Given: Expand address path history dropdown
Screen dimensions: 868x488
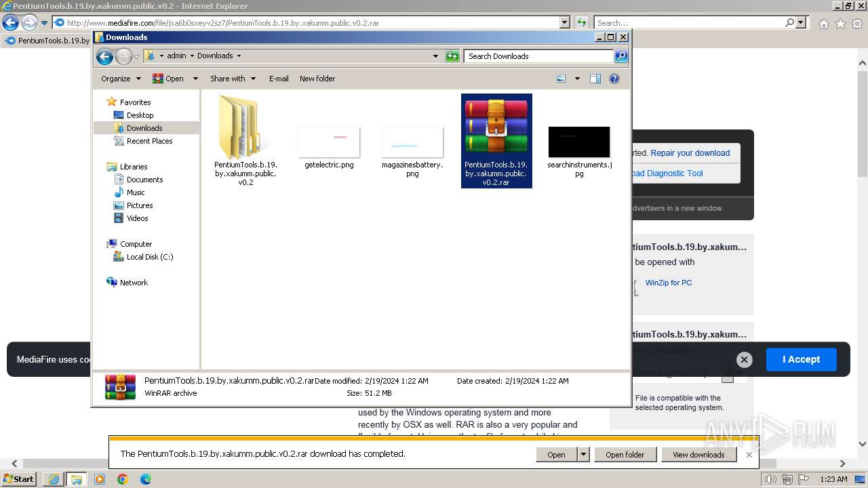Looking at the screenshot, I should pos(435,56).
